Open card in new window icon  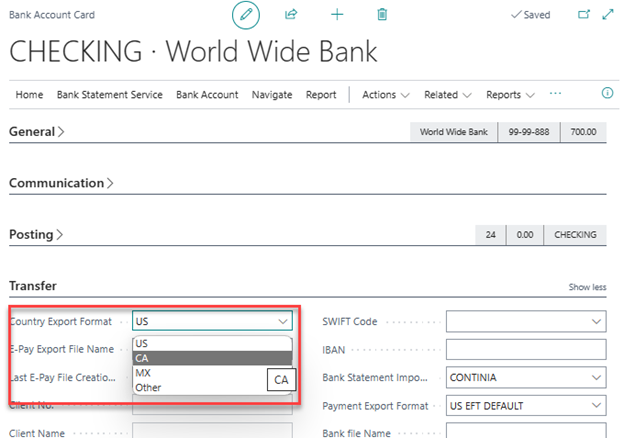[x=584, y=15]
